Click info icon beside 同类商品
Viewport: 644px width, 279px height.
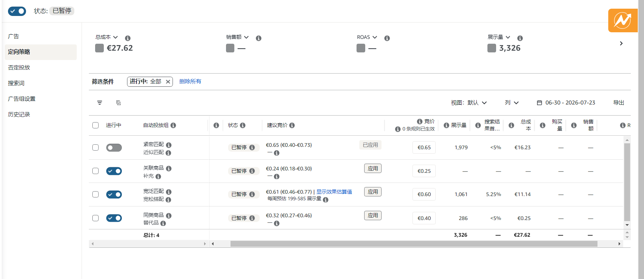(x=169, y=216)
